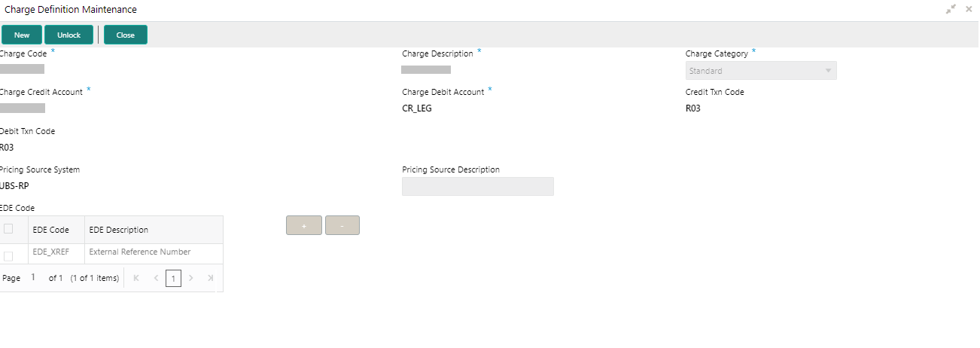This screenshot has height=348, width=980.
Task: Go to first page of EDE table
Action: point(136,278)
